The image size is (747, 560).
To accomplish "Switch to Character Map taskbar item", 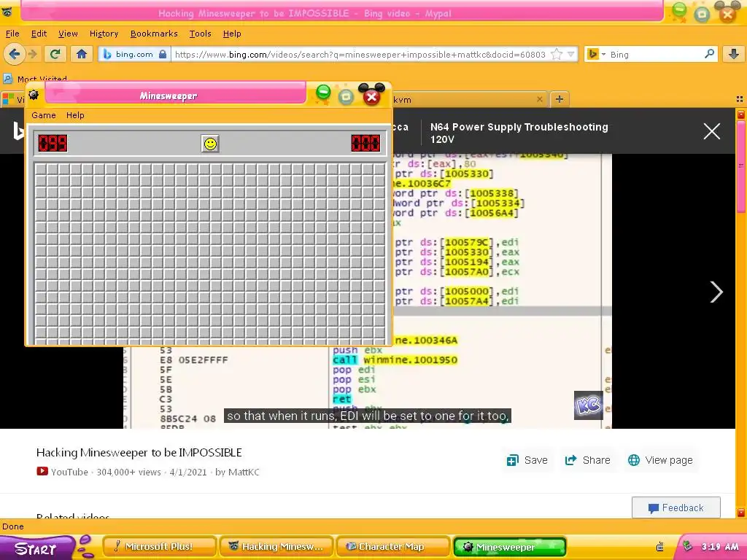I will (393, 547).
